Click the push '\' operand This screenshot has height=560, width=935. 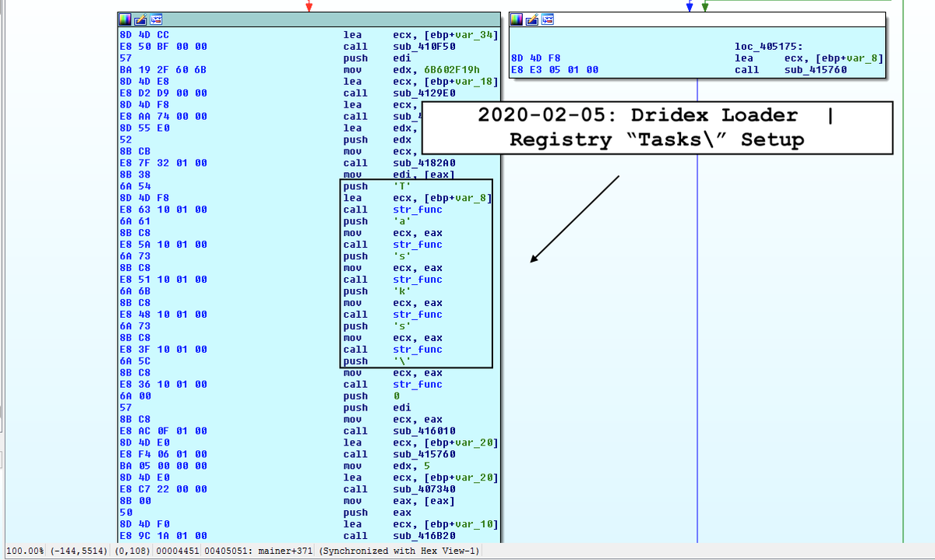click(x=402, y=361)
